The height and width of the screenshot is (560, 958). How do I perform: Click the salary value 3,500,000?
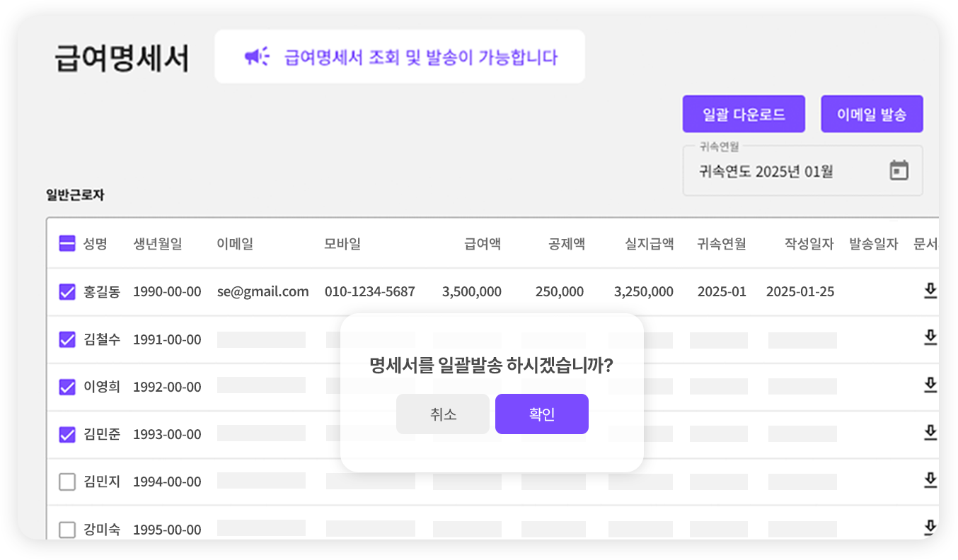[472, 291]
